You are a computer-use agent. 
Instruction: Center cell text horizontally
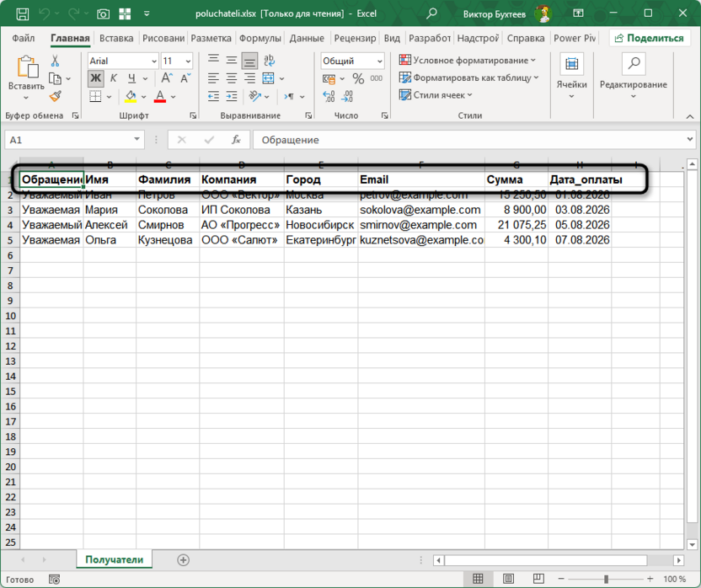(232, 78)
